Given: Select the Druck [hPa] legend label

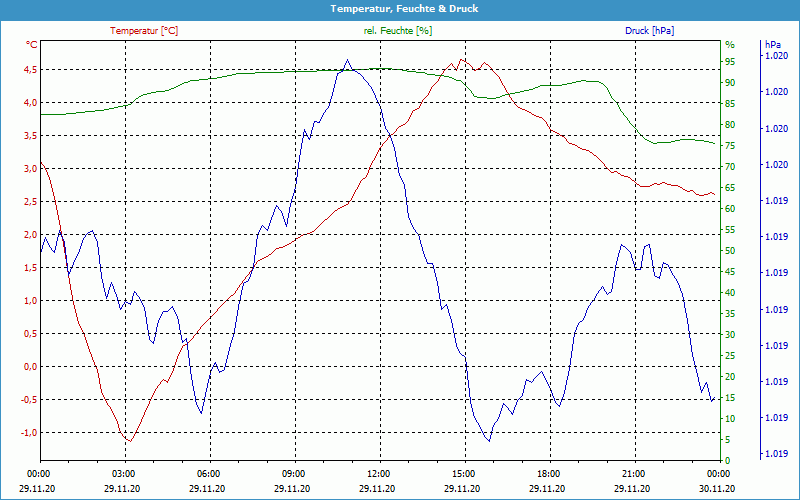Looking at the screenshot, I should point(649,31).
